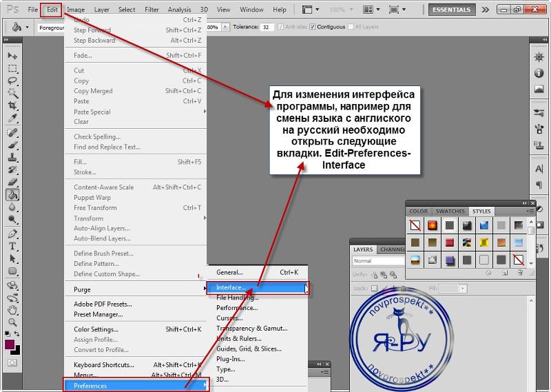551x392 pixels.
Task: Show more workspaces chevron
Action: [x=486, y=10]
